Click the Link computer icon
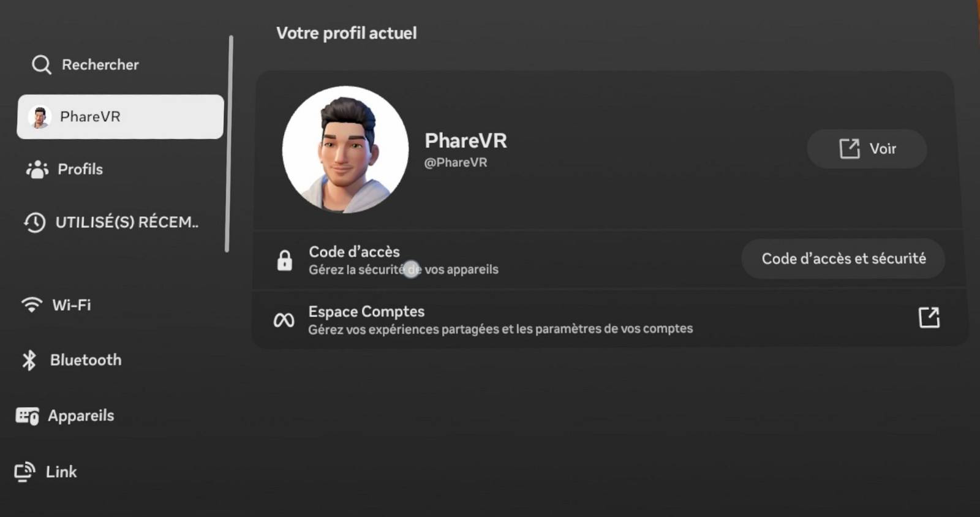 coord(24,472)
